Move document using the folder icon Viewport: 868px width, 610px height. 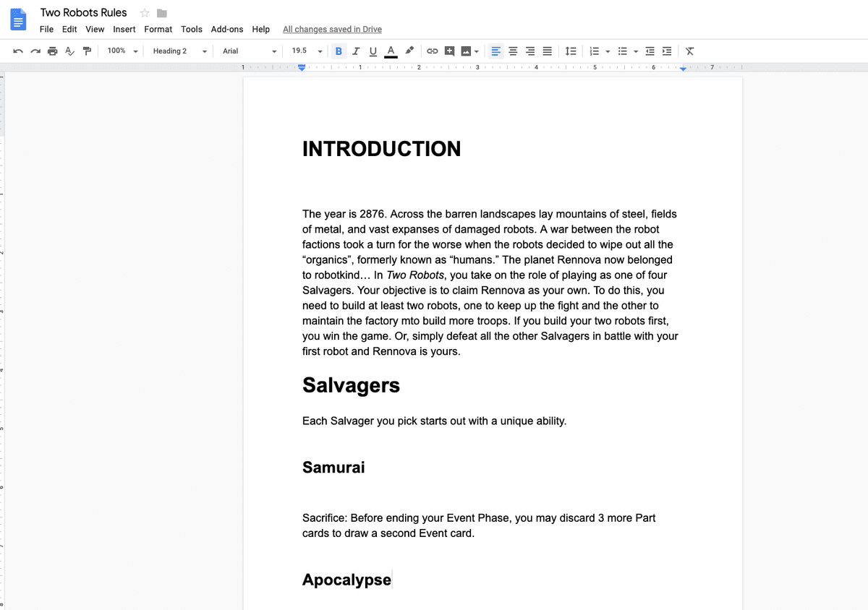click(162, 13)
